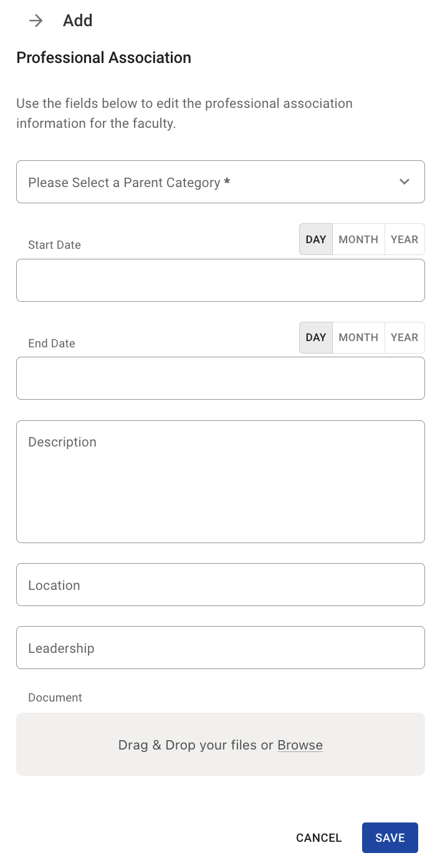Image resolution: width=435 pixels, height=868 pixels.
Task: Switch End Date precision to MONTH
Action: tap(358, 337)
